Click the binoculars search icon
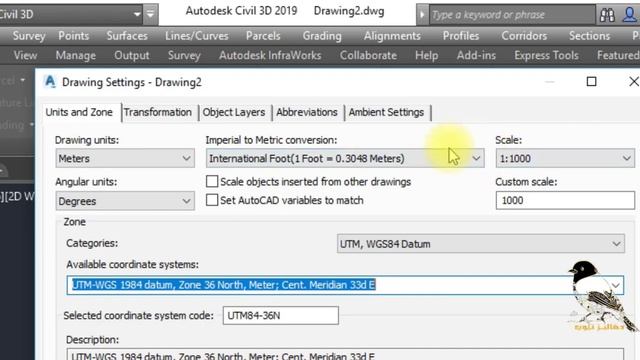640x360 pixels. point(607,15)
